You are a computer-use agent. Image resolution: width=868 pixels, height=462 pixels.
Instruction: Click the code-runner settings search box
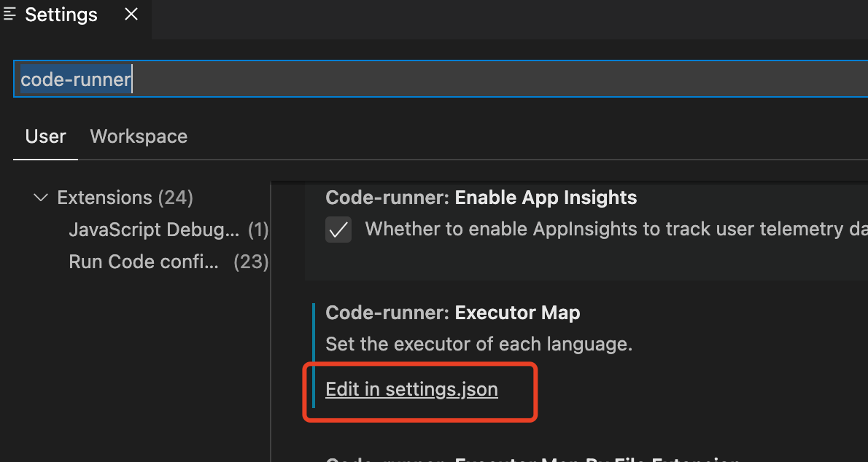point(438,79)
